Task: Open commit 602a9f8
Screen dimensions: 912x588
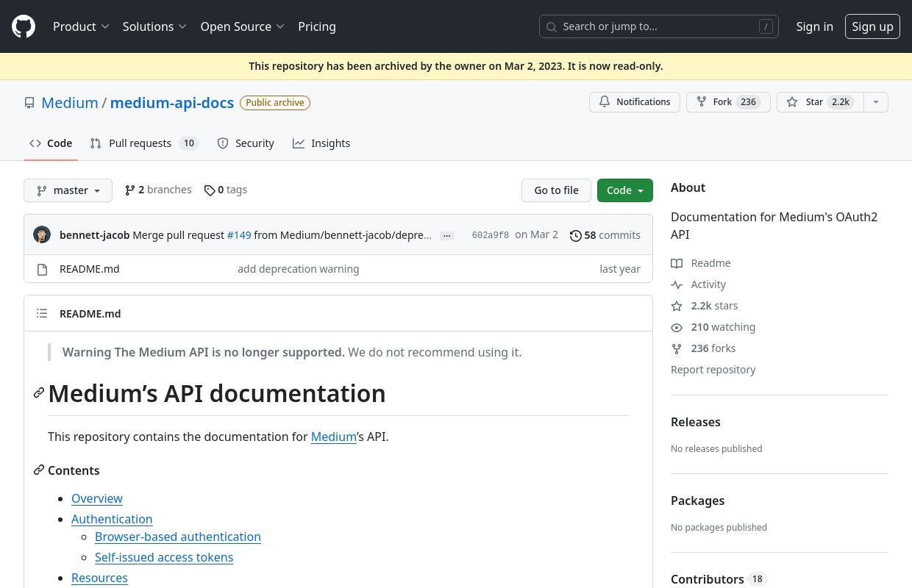Action: (491, 235)
